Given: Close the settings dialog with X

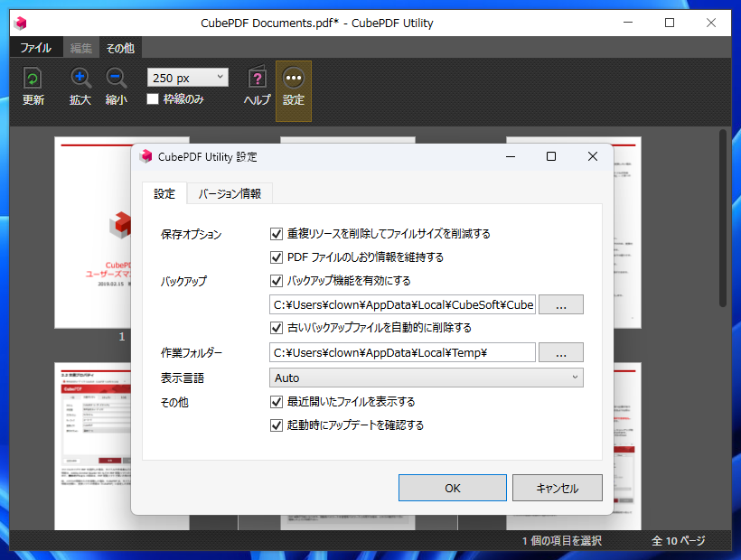Looking at the screenshot, I should pyautogui.click(x=593, y=156).
